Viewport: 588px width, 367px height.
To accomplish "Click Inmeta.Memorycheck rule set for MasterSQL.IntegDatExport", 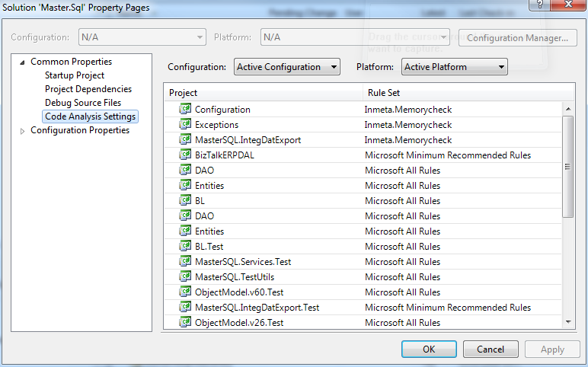I will (408, 140).
